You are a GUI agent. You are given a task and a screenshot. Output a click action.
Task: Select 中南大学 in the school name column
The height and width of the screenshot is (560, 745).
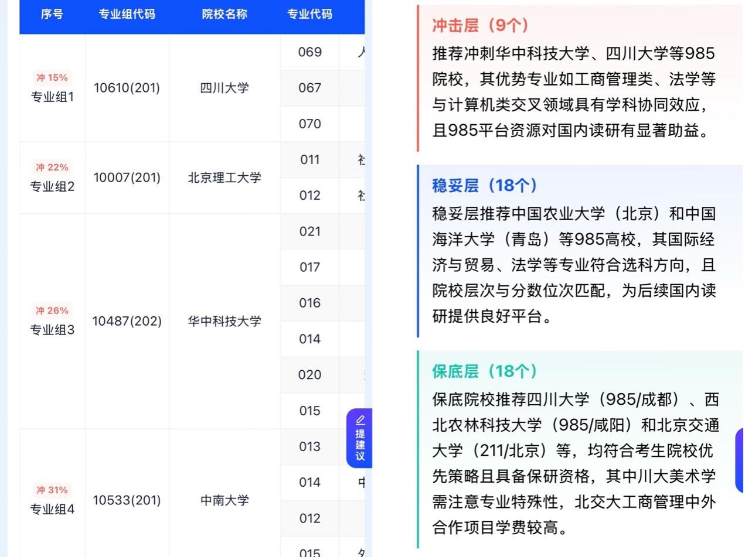(224, 500)
